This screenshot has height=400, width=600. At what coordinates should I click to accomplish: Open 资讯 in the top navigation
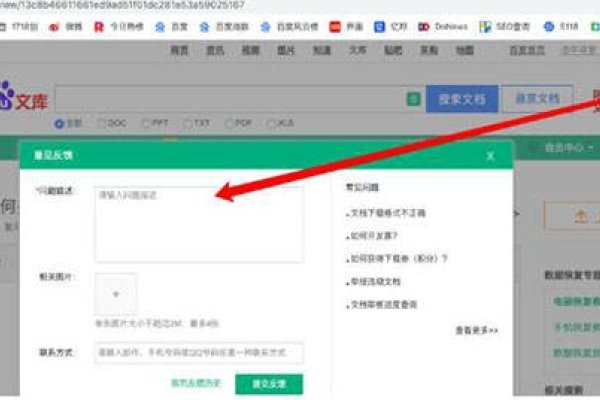[215, 50]
